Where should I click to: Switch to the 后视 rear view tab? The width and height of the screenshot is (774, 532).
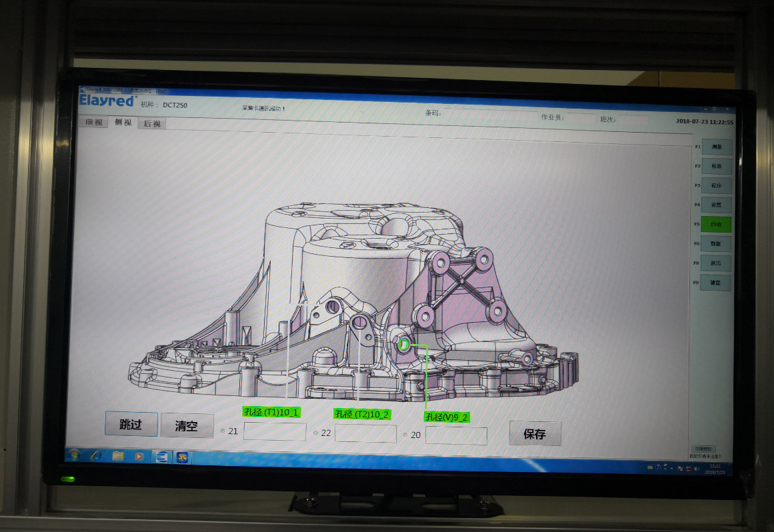pos(152,124)
